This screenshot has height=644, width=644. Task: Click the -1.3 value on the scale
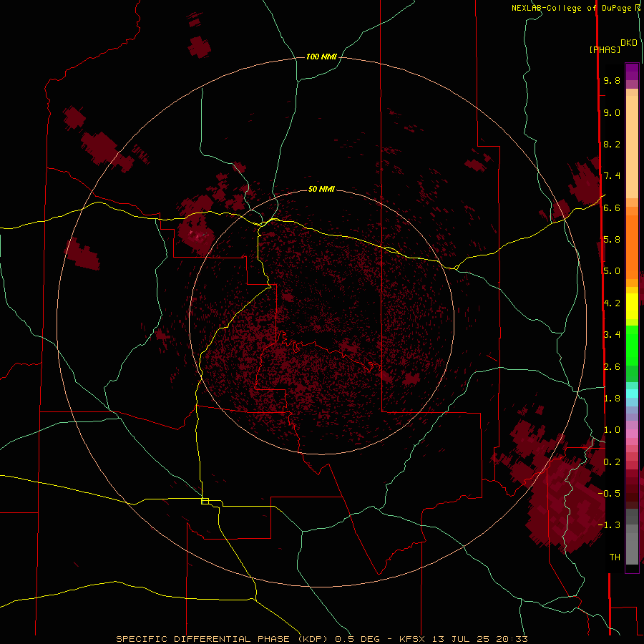tap(610, 525)
